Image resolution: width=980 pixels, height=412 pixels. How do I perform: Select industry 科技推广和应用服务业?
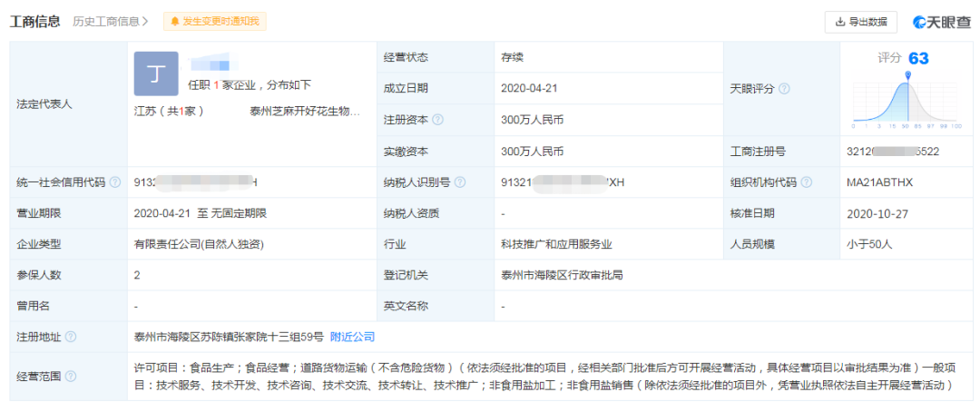(x=557, y=244)
